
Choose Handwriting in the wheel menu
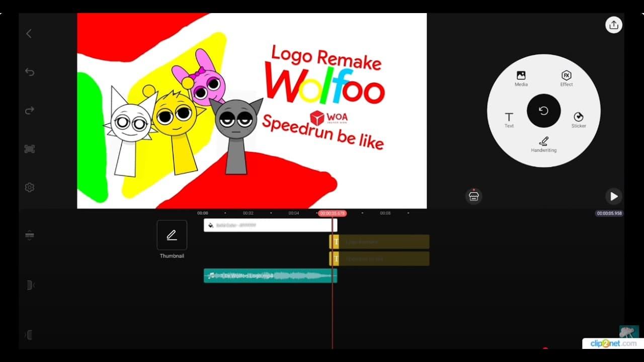pyautogui.click(x=544, y=145)
